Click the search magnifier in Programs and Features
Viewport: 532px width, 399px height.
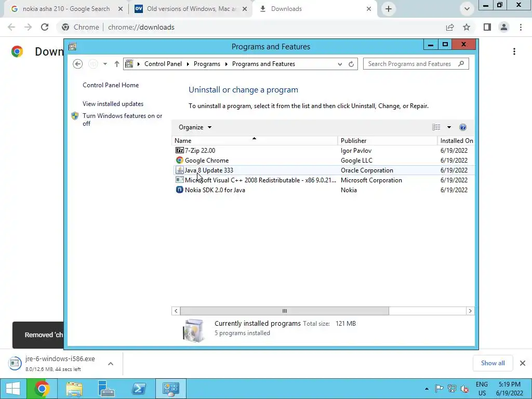point(461,64)
